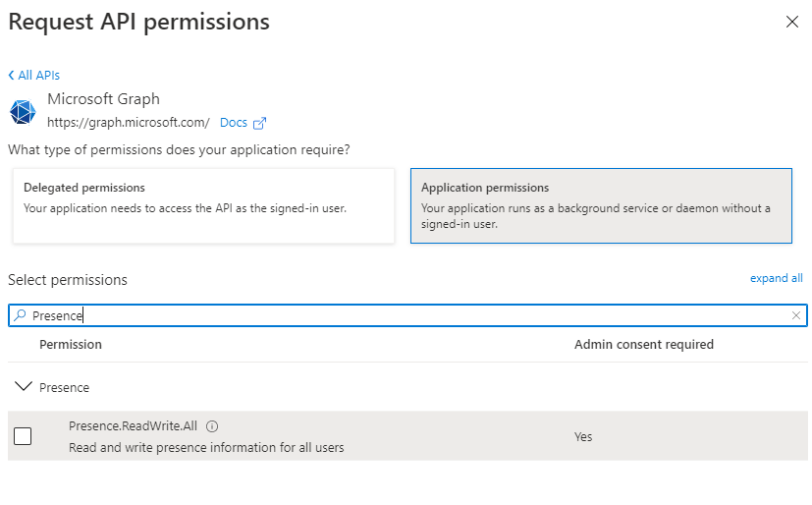
Task: Clear the permission search text with the X icon
Action: point(796,315)
